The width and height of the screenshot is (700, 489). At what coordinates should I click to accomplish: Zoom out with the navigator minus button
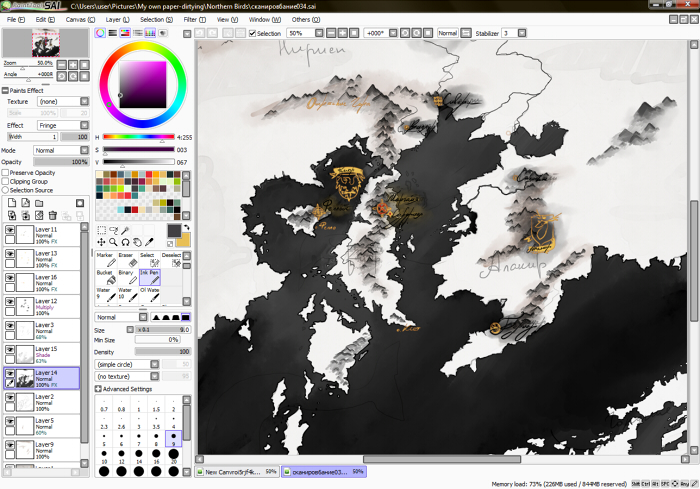tap(62, 65)
